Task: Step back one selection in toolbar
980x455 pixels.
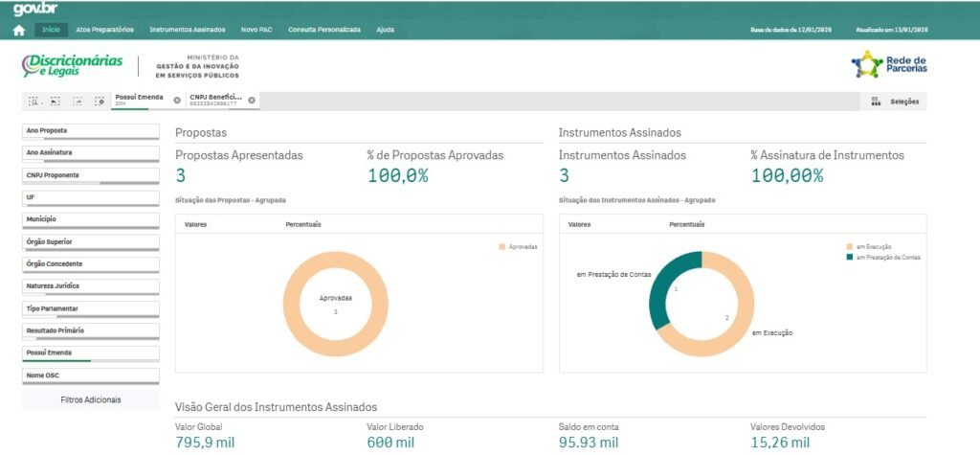Action: 56,101
